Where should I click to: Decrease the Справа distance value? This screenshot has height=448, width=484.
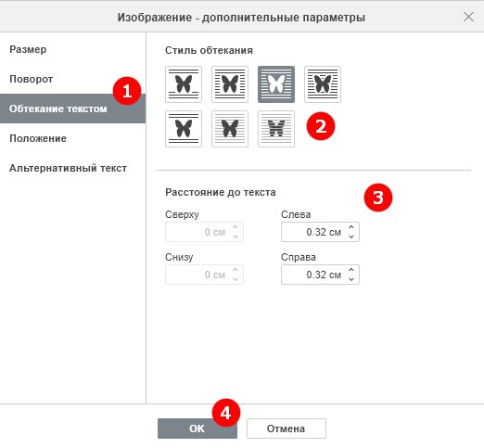pyautogui.click(x=351, y=279)
